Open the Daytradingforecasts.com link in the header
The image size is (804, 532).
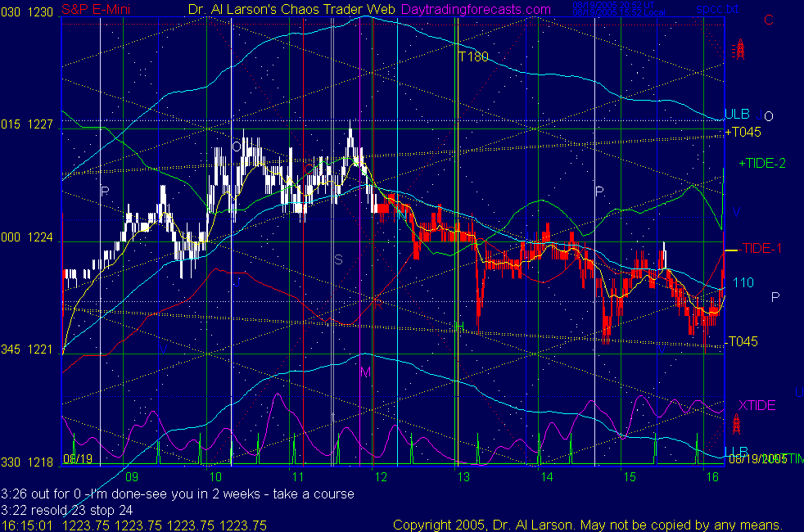pyautogui.click(x=477, y=9)
